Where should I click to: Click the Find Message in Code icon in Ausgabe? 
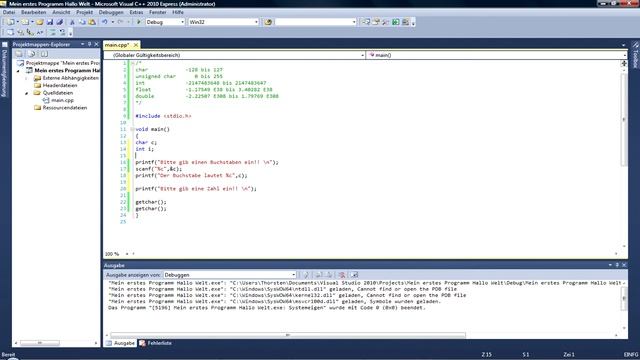click(x=305, y=275)
